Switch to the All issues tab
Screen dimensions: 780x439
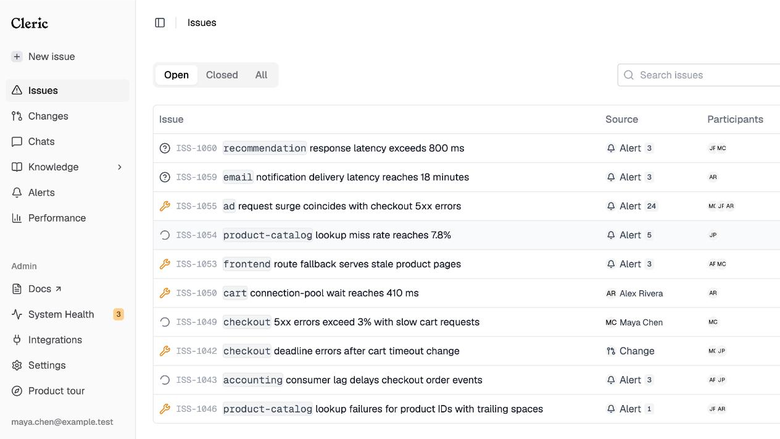[261, 75]
